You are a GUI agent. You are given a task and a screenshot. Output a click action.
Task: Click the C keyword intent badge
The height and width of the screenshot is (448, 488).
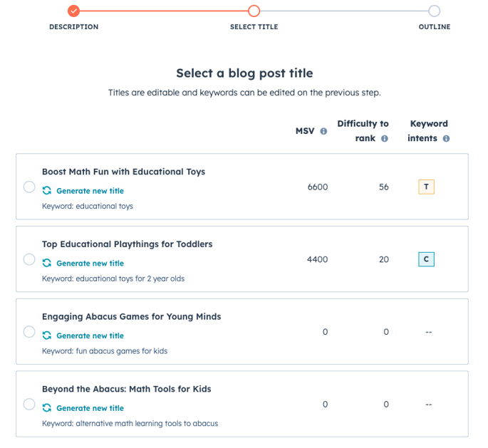pos(426,259)
